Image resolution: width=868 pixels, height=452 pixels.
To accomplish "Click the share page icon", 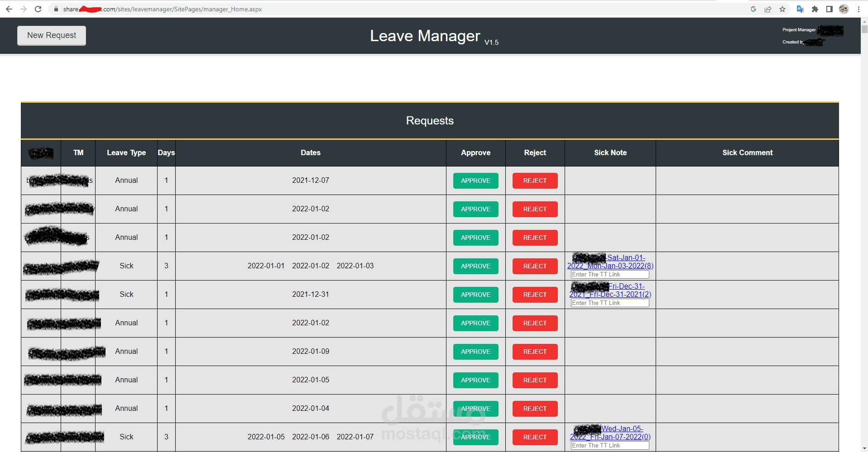I will (767, 9).
